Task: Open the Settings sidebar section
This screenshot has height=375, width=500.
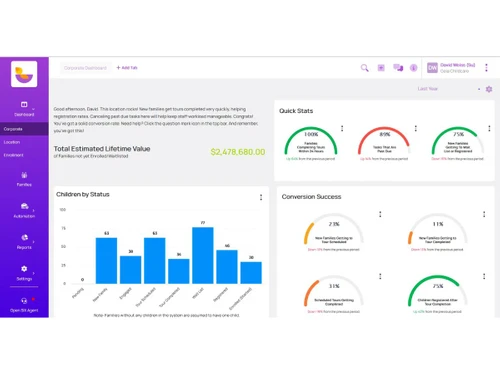Action: click(x=24, y=273)
